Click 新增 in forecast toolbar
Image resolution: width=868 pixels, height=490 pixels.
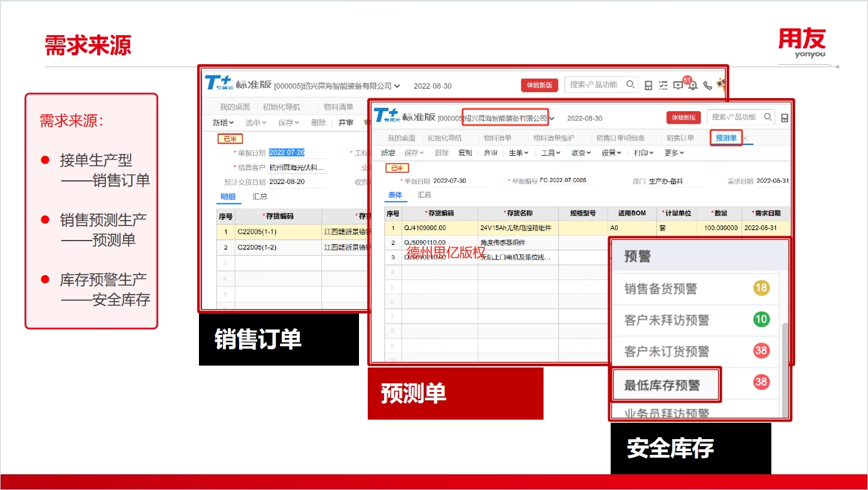pos(388,153)
